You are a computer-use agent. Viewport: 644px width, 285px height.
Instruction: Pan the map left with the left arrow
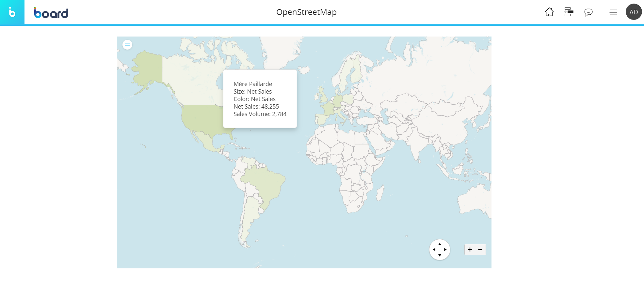click(x=434, y=249)
